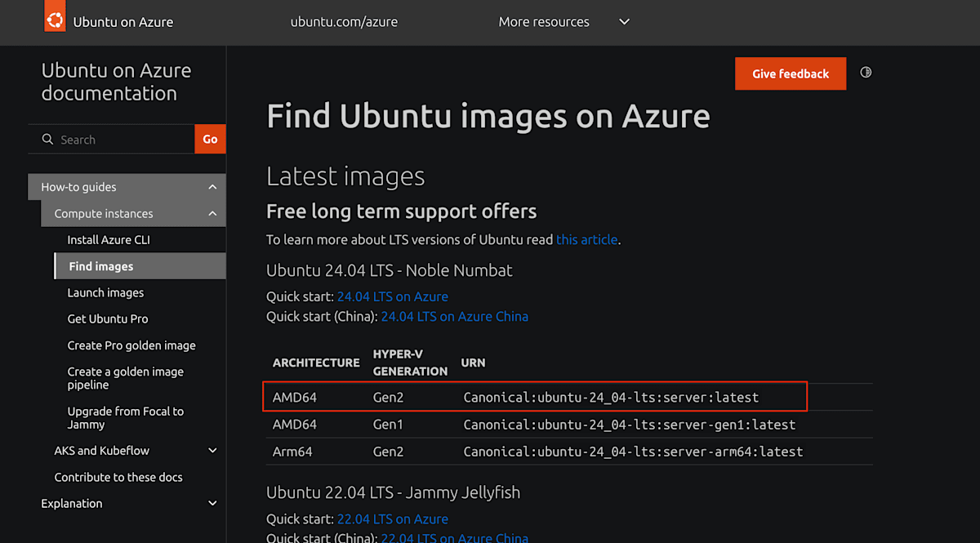980x543 pixels.
Task: Collapse the Compute instances chevron
Action: click(212, 214)
